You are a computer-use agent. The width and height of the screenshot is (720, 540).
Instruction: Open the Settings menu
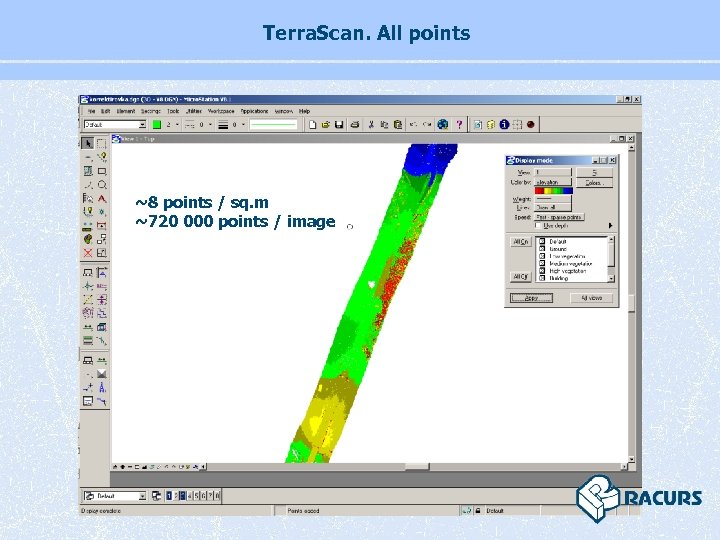151,111
